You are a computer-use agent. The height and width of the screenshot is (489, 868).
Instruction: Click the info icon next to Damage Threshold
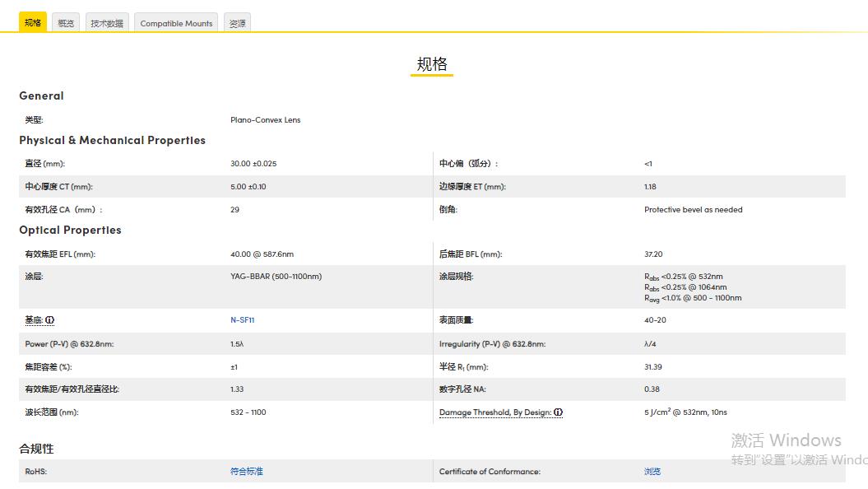pos(558,412)
